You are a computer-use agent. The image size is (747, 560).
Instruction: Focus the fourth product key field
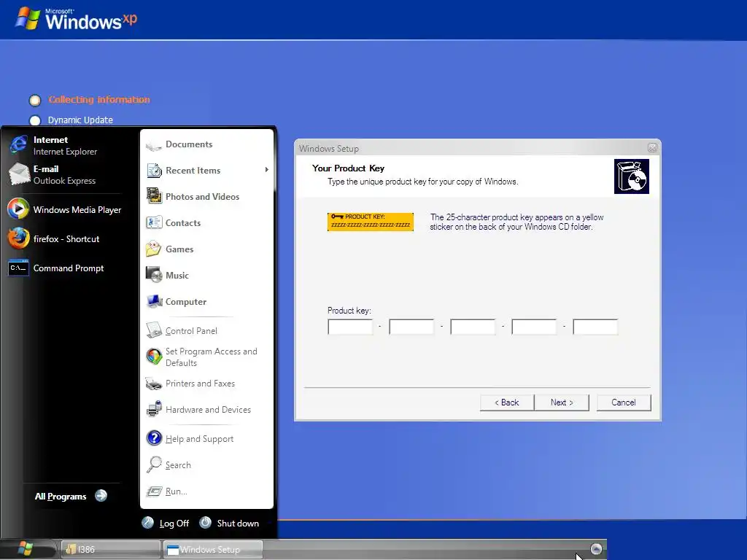click(x=534, y=327)
